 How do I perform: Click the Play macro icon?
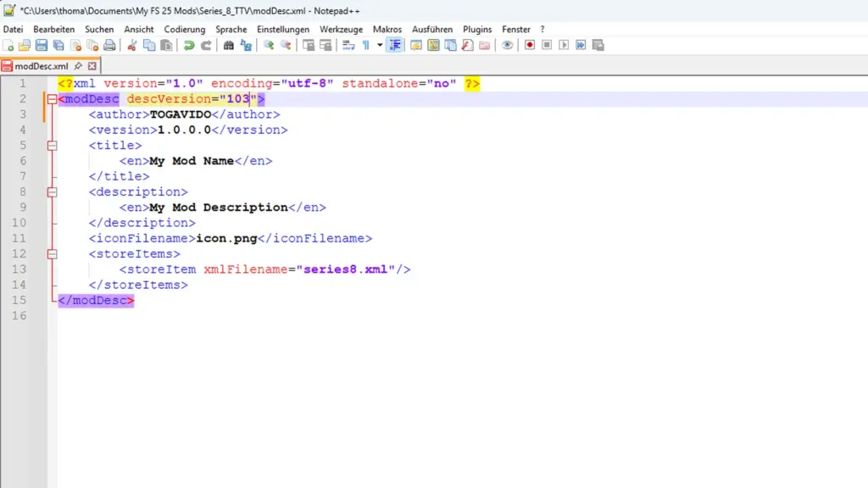[x=564, y=45]
